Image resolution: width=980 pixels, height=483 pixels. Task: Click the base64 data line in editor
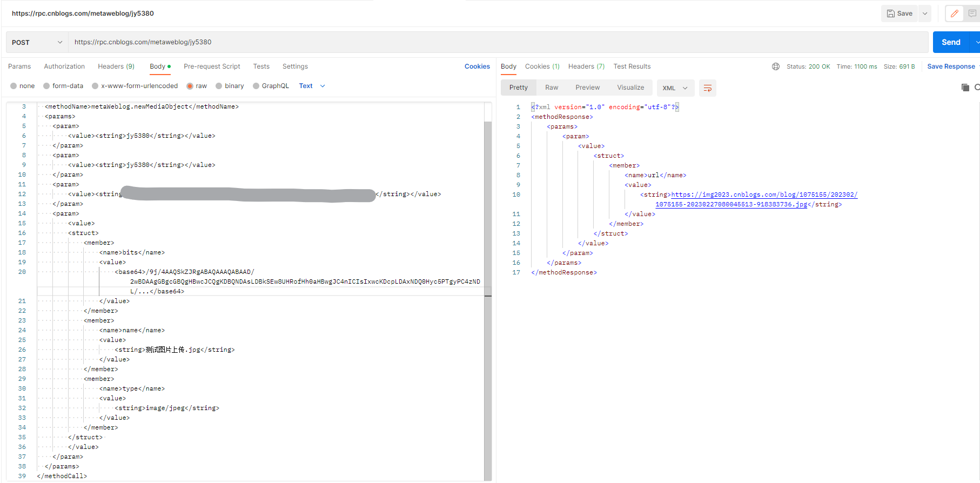pyautogui.click(x=297, y=281)
